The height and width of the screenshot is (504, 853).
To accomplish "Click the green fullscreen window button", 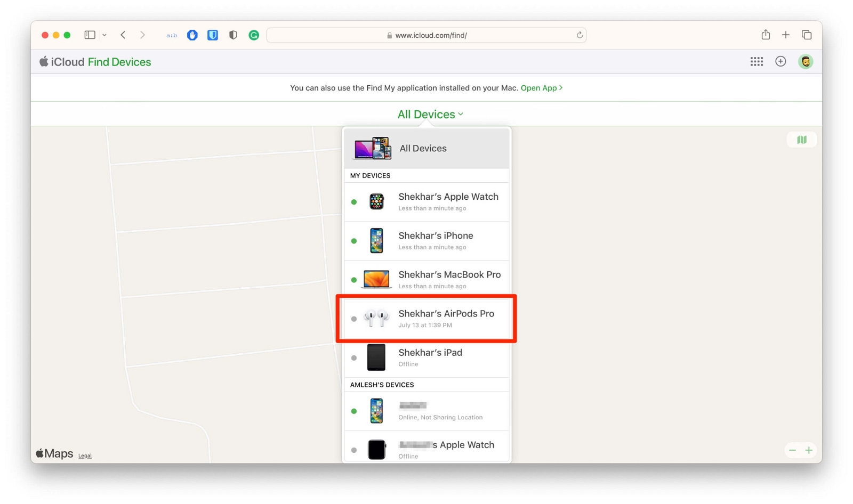I will 67,35.
